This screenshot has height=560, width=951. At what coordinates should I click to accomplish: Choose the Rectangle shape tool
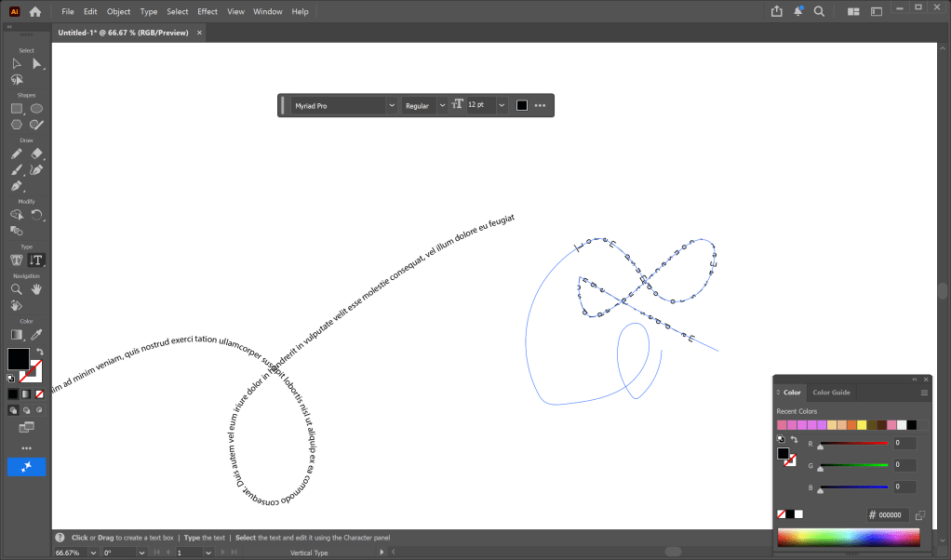[17, 108]
